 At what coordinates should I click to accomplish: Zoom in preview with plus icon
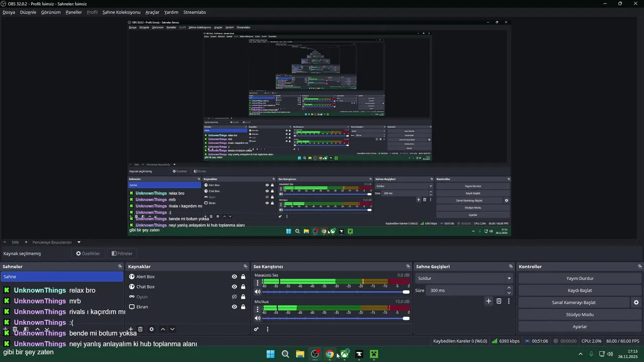(26, 242)
